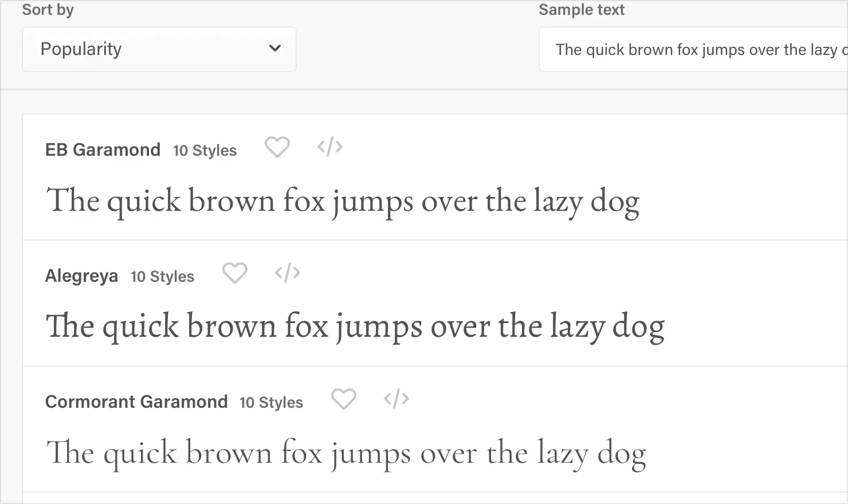
Task: Click the "Sort by" label
Action: pos(48,10)
